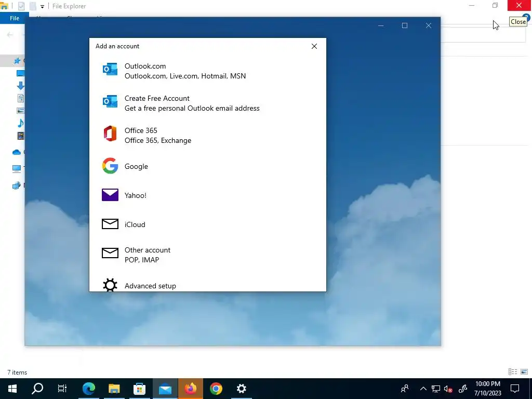The height and width of the screenshot is (399, 532).
Task: Restore down the File Explorer window
Action: 495,5
